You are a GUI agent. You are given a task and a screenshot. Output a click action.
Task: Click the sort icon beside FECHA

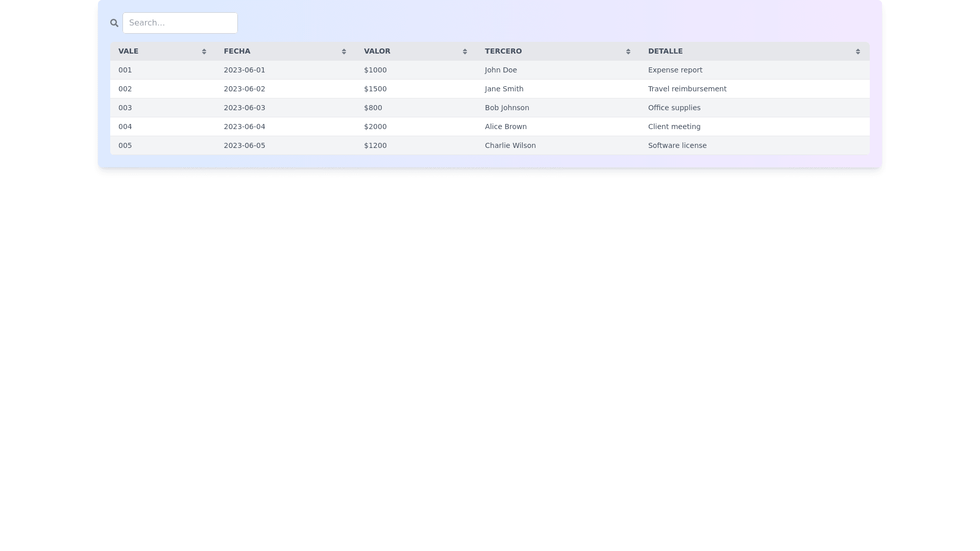tap(343, 51)
